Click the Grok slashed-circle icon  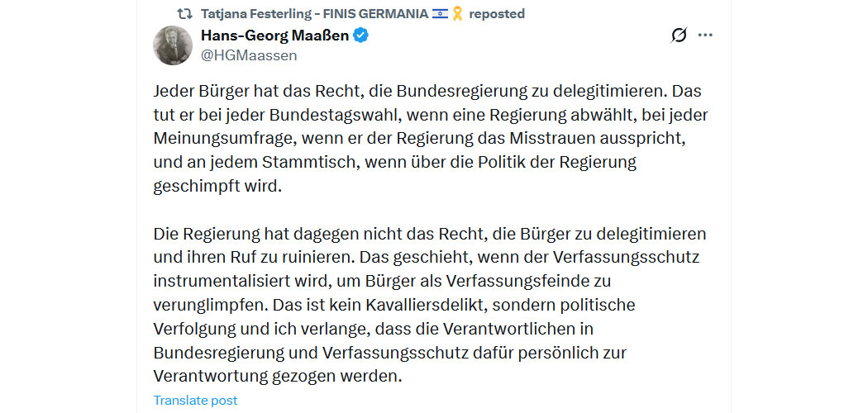pyautogui.click(x=679, y=36)
